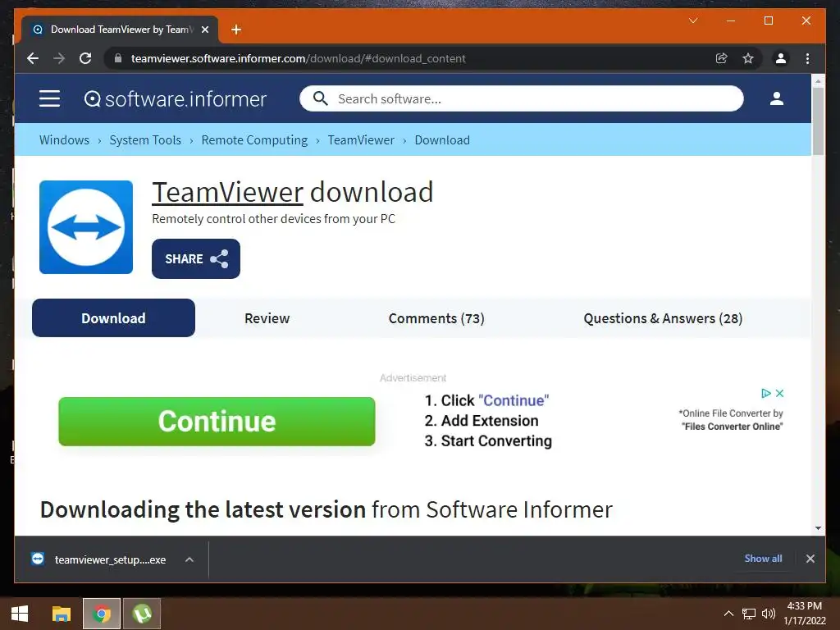The image size is (840, 630).
Task: Open uTorrent from the taskbar
Action: (x=142, y=614)
